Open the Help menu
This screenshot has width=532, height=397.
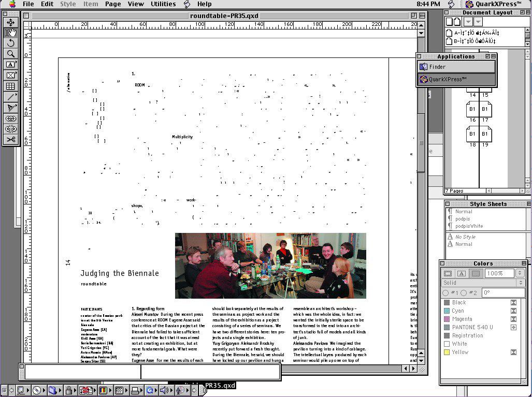pos(204,4)
